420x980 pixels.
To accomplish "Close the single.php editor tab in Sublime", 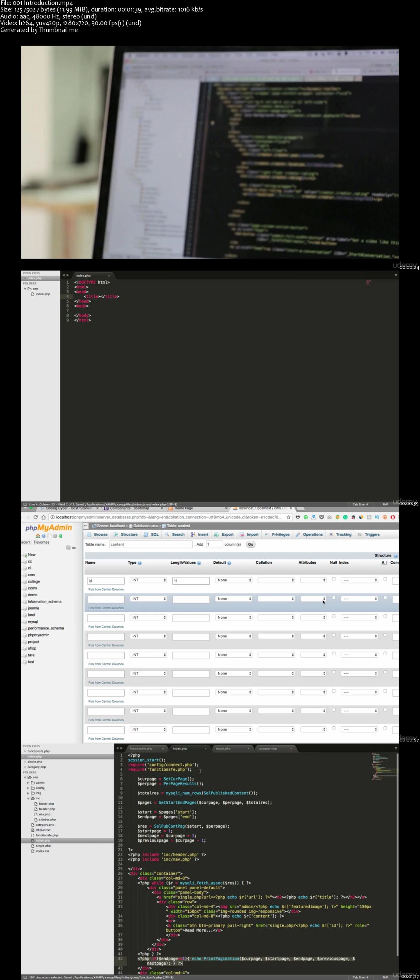I will pyautogui.click(x=248, y=748).
